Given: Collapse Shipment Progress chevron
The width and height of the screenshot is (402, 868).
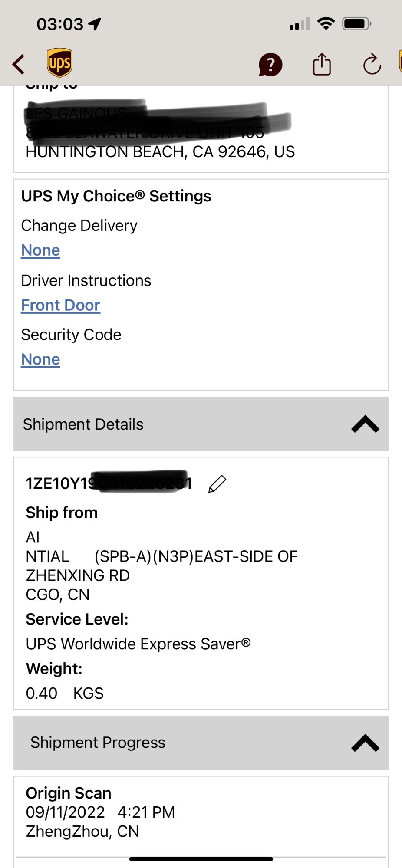Looking at the screenshot, I should (365, 743).
